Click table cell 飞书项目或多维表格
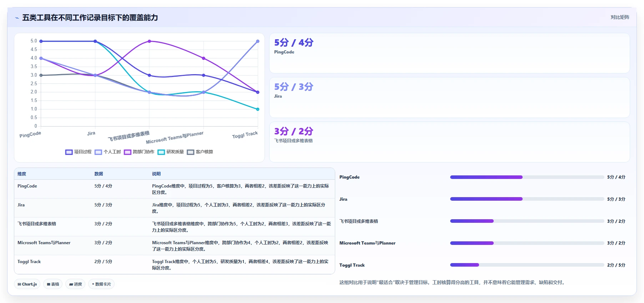The image size is (644, 303). (x=37, y=224)
